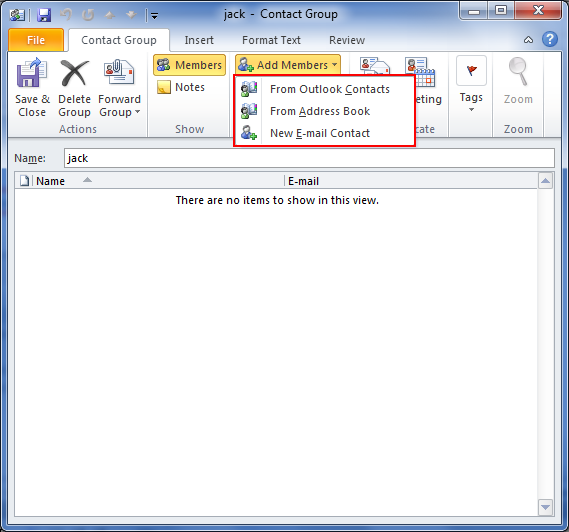Click the Delete Group X icon
This screenshot has width=569, height=532.
(x=74, y=73)
